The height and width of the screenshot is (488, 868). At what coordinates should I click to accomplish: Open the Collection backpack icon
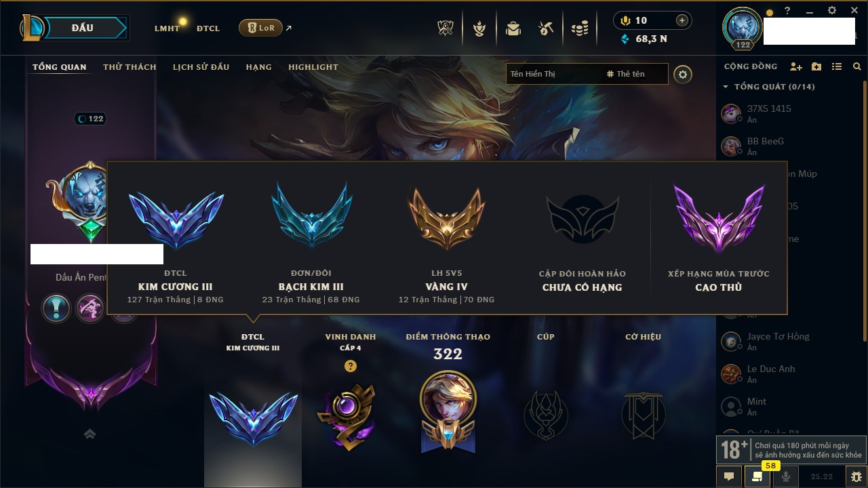(513, 28)
